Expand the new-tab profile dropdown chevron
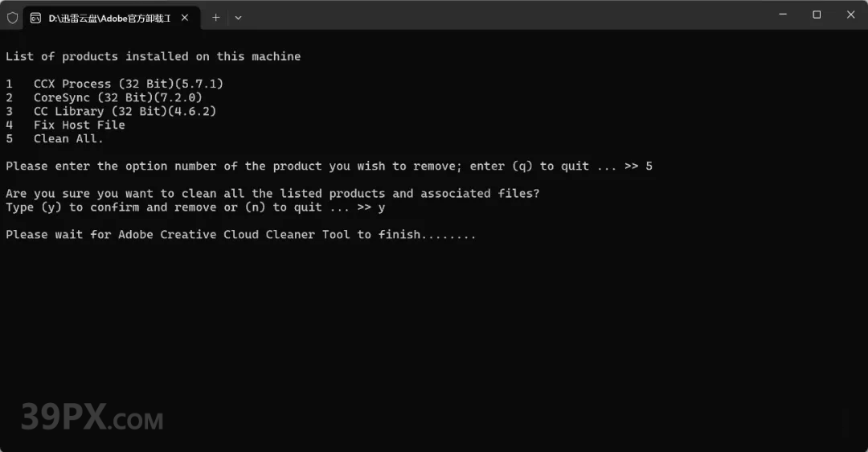The image size is (868, 452). coord(238,18)
